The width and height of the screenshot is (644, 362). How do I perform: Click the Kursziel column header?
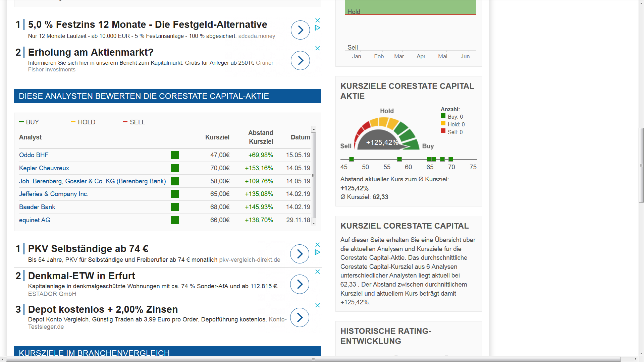[x=217, y=137]
